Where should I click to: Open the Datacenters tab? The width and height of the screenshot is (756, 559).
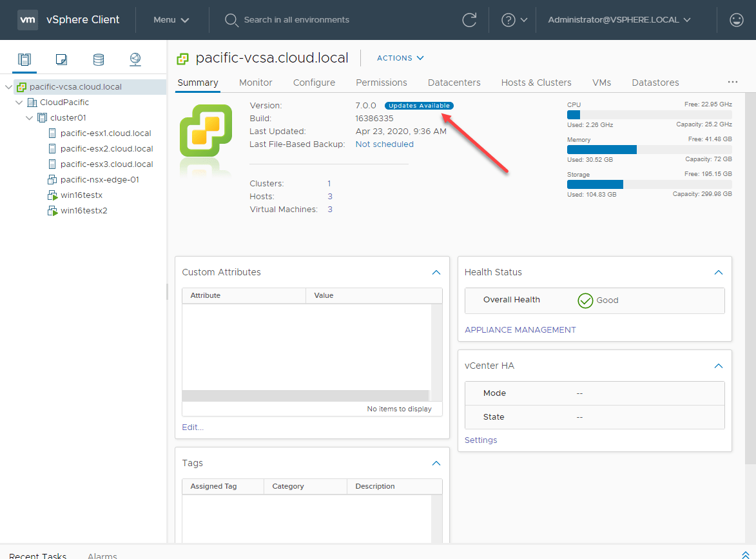(454, 83)
